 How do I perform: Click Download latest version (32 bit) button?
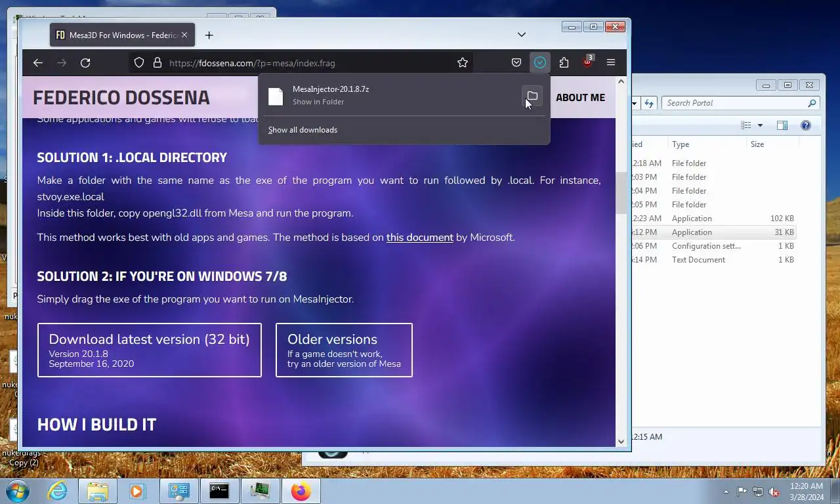pos(150,350)
